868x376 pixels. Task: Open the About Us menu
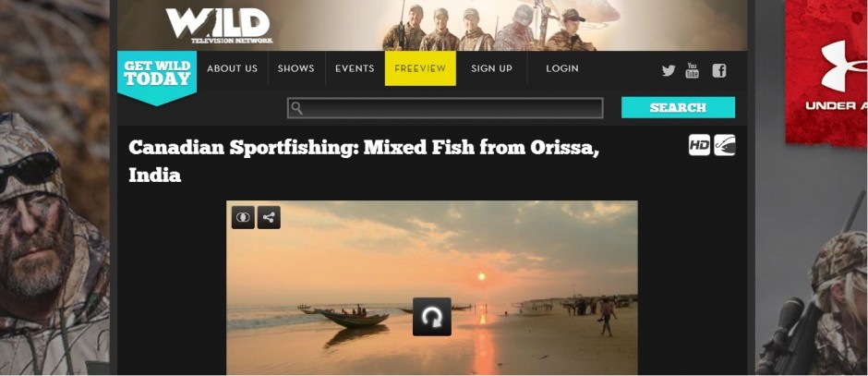(232, 68)
